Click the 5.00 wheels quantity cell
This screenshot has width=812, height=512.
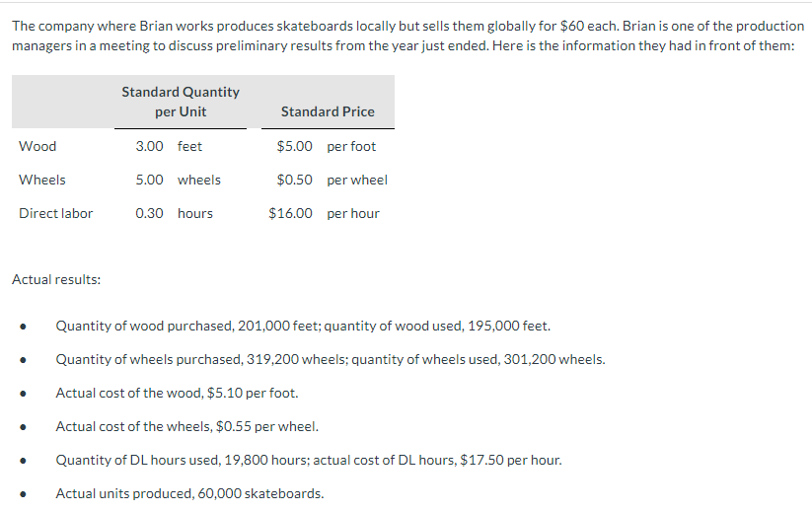179,181
